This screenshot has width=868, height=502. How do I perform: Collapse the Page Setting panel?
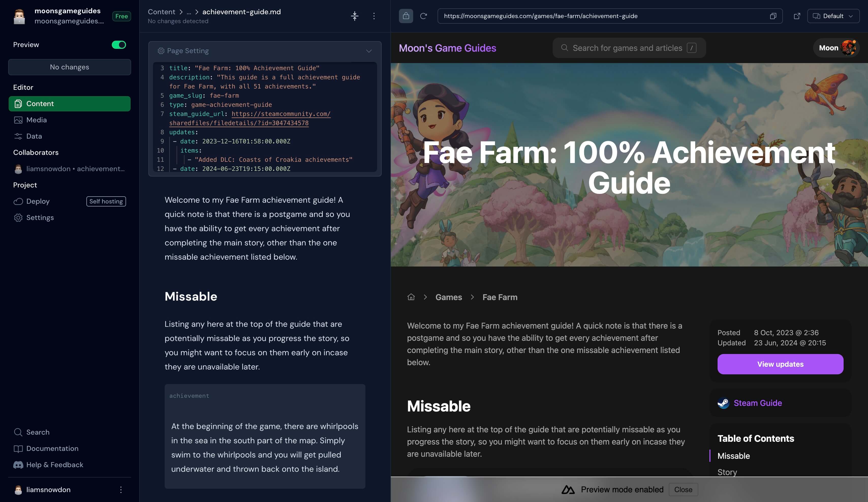tap(369, 51)
